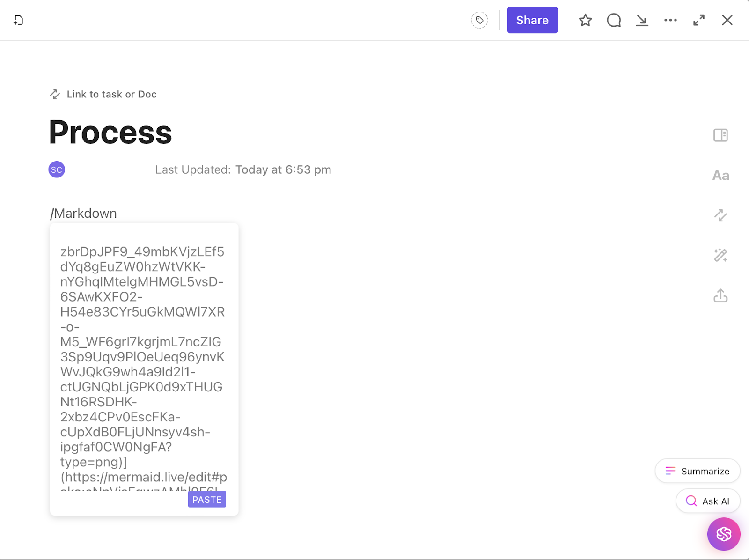The image size is (749, 560).
Task: Click the add new page icon
Action: point(18,20)
